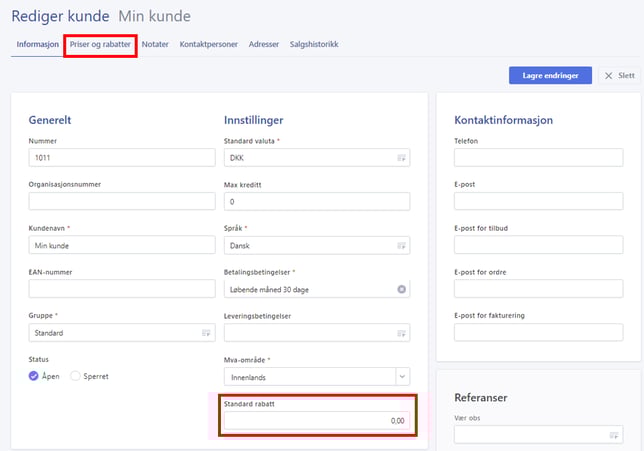
Task: Focus the Telefon input field
Action: tap(538, 158)
